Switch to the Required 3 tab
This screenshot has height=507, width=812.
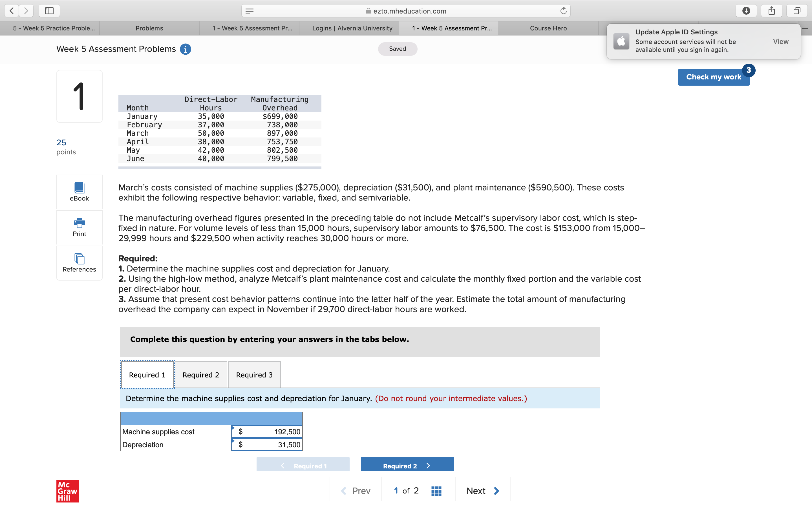[x=254, y=375]
